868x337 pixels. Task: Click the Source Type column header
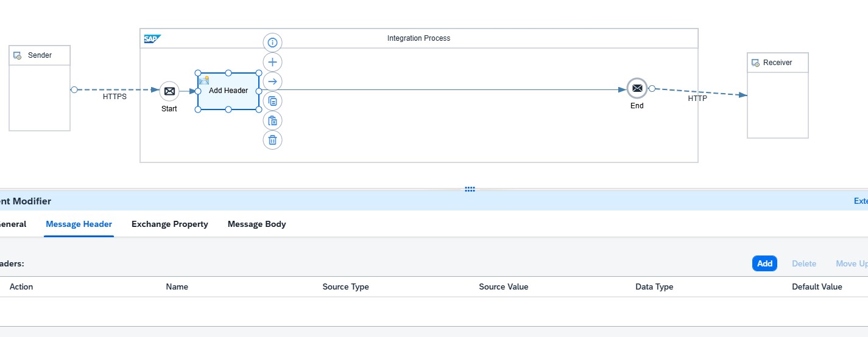click(x=345, y=287)
